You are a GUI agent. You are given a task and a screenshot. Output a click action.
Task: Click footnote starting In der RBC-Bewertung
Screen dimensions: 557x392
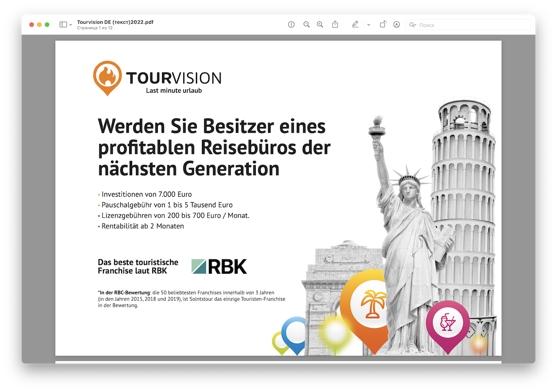click(191, 299)
